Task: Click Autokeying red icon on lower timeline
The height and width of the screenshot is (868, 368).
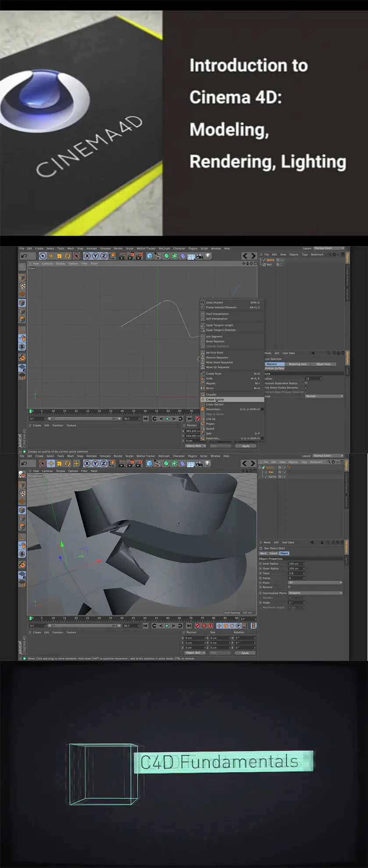Action: tap(204, 626)
